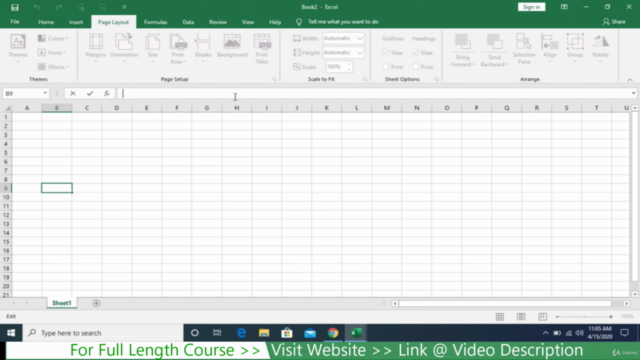Open the Customize Quick Access Toolbar dropdown

coord(124,7)
